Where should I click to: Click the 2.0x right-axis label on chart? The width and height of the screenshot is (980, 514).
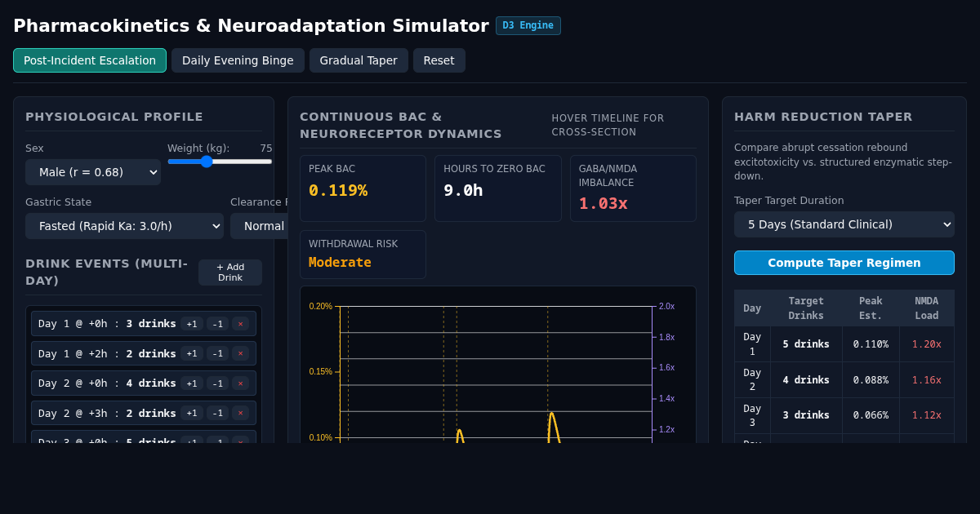[x=666, y=307]
